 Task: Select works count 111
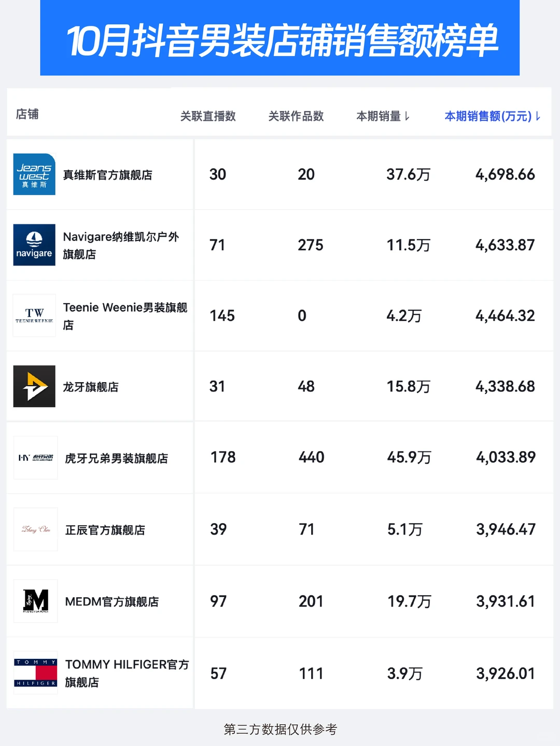(x=311, y=673)
